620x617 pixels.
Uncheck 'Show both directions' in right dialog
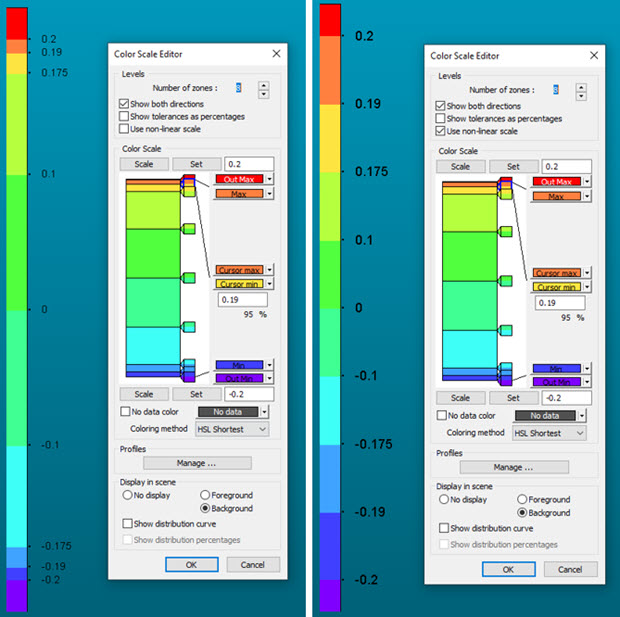tap(441, 106)
